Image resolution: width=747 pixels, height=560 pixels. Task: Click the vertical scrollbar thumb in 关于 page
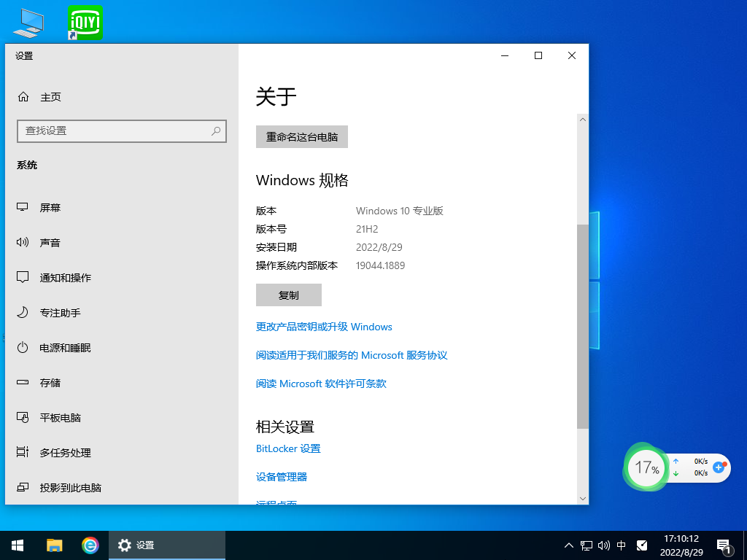point(583,326)
